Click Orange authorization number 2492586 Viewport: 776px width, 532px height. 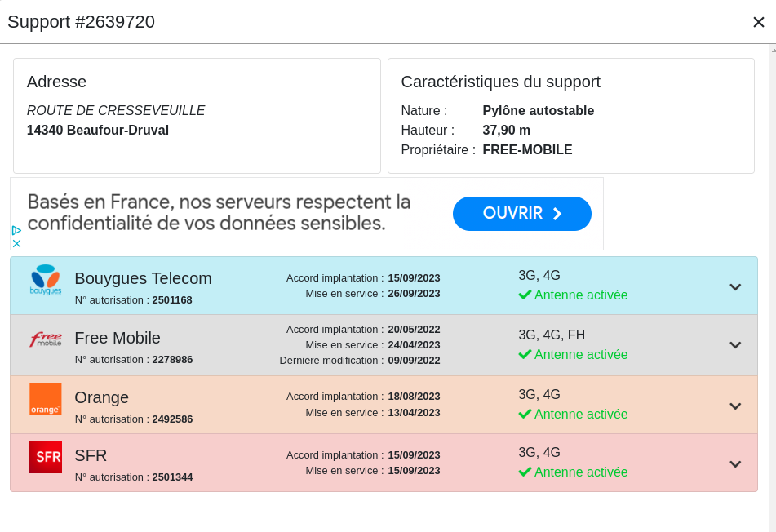172,419
